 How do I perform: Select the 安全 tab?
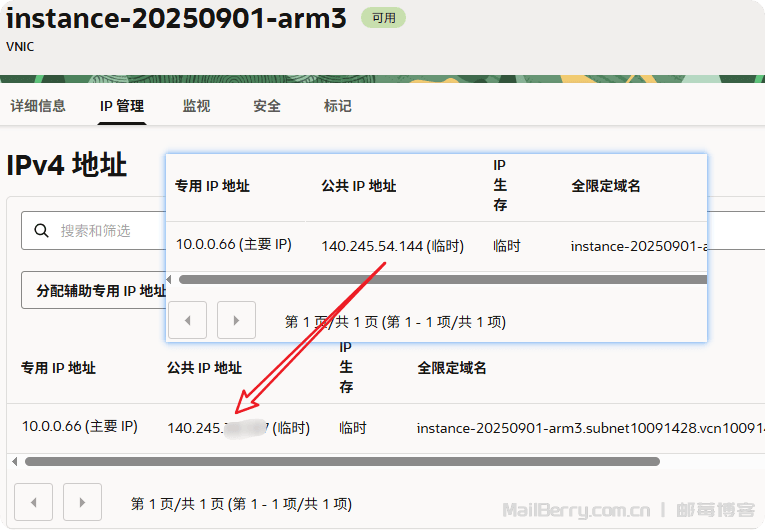click(x=267, y=106)
